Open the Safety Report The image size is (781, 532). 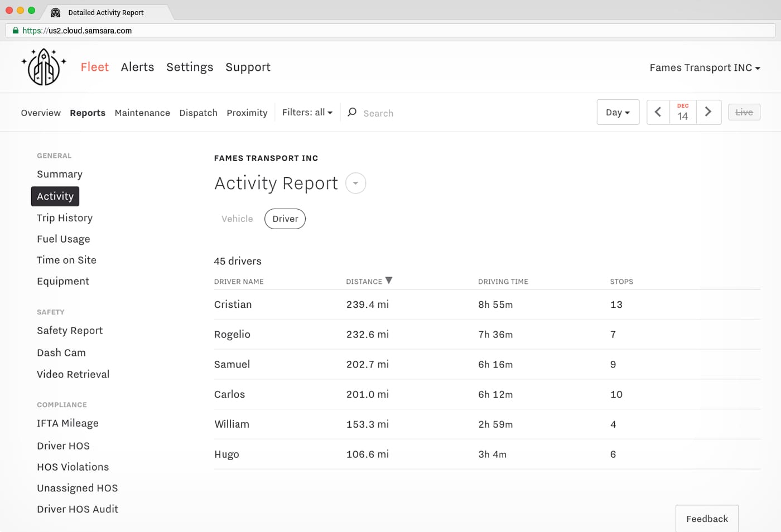(70, 331)
